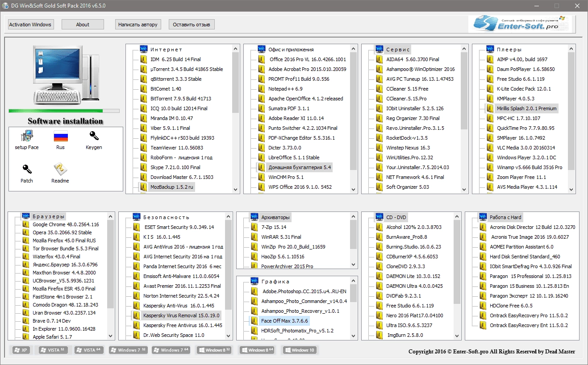Click the up arrow of Интернет scrollbar
Screen dimensions: 588x365
[236, 49]
